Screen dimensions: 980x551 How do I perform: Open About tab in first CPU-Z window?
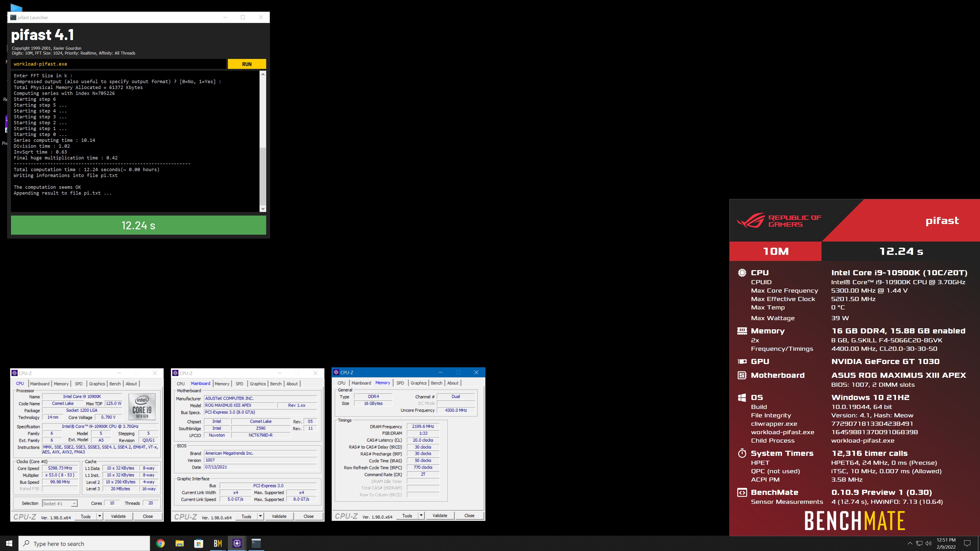pyautogui.click(x=131, y=384)
